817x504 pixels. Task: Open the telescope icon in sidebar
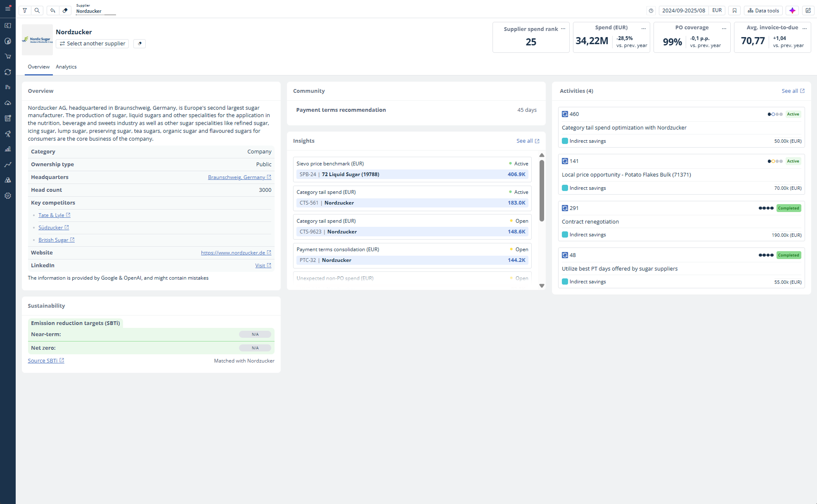click(8, 134)
